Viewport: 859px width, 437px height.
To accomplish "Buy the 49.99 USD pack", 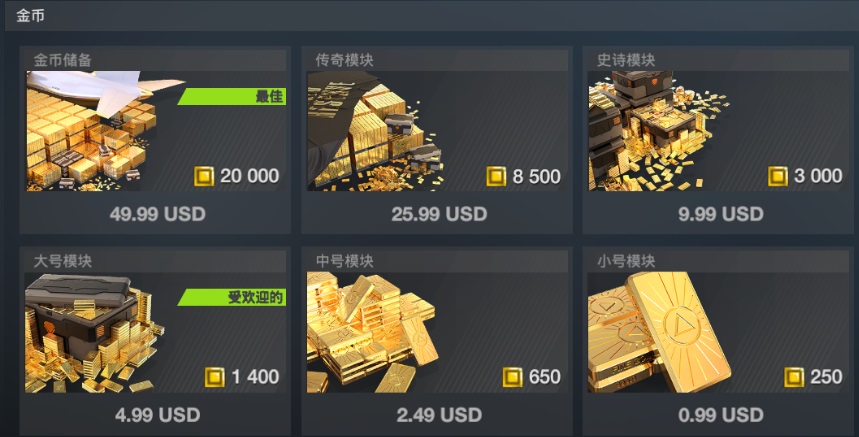I will click(x=157, y=214).
